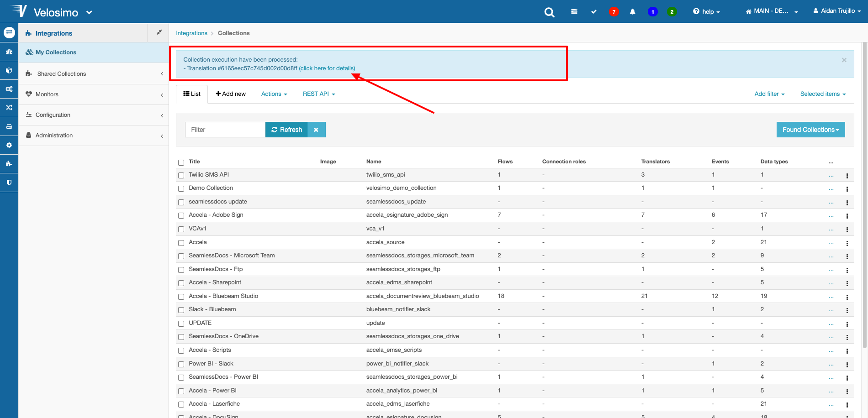Viewport: 868px width, 418px height.
Task: Expand Administration in the sidebar
Action: [x=94, y=136]
